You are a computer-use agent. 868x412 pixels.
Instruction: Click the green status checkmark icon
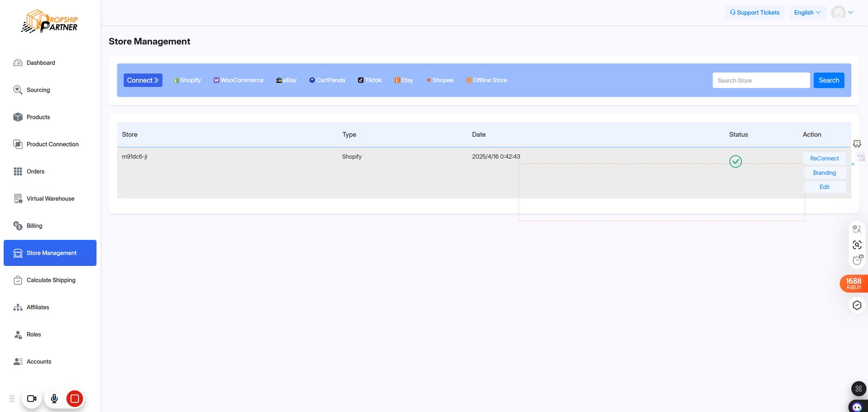(736, 161)
